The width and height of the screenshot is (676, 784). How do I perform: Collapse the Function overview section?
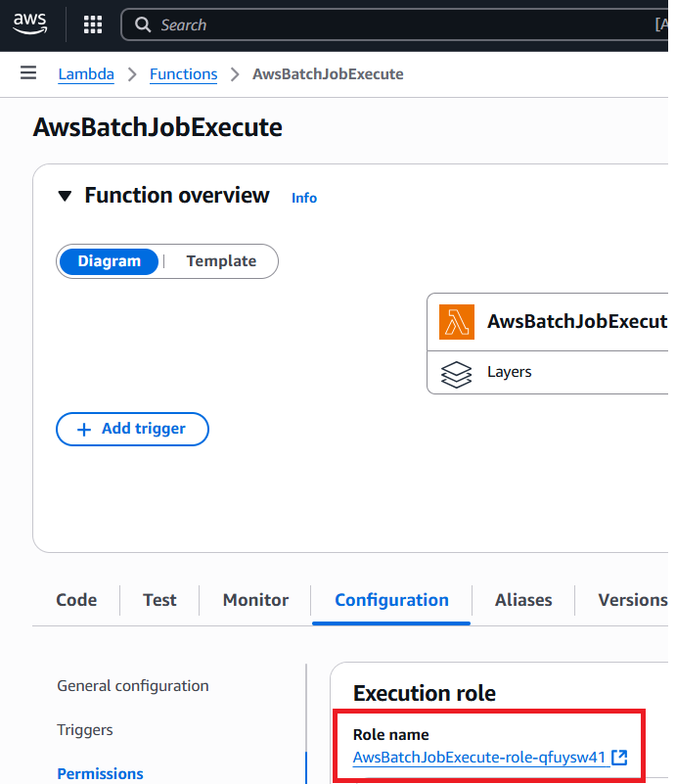[65, 196]
